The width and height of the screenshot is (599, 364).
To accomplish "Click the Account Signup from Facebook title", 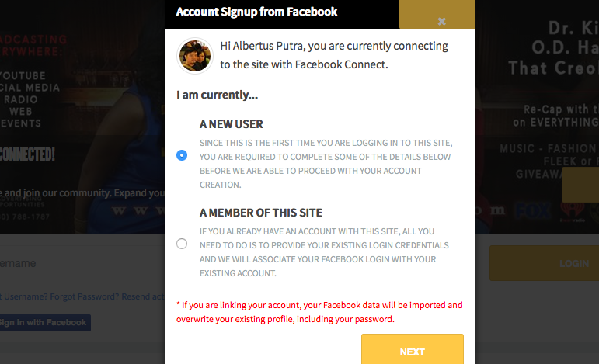I will pos(256,12).
